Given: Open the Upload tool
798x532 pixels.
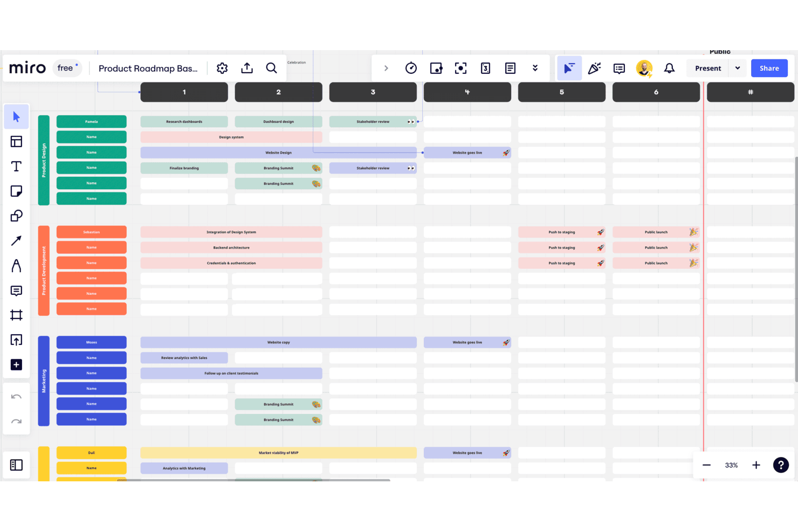Looking at the screenshot, I should coord(16,340).
